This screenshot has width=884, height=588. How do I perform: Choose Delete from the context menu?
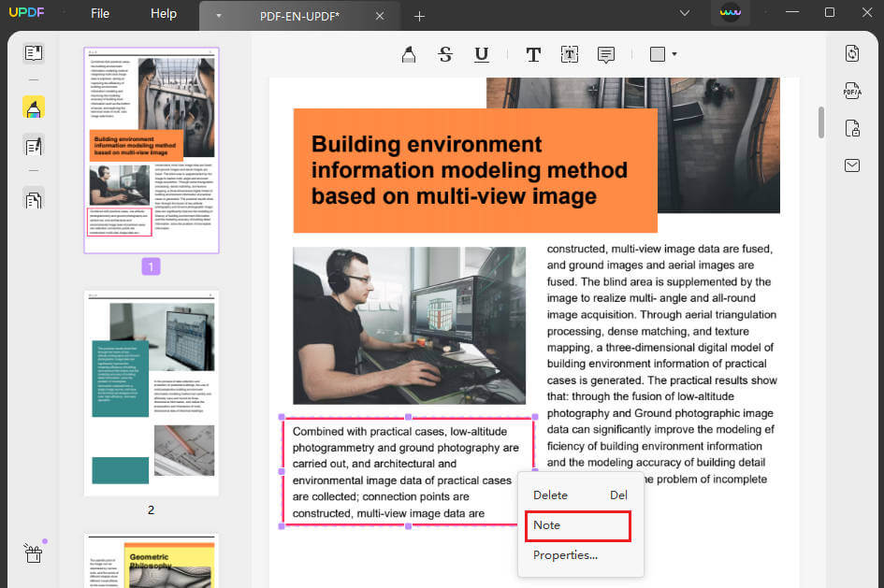[x=550, y=495]
